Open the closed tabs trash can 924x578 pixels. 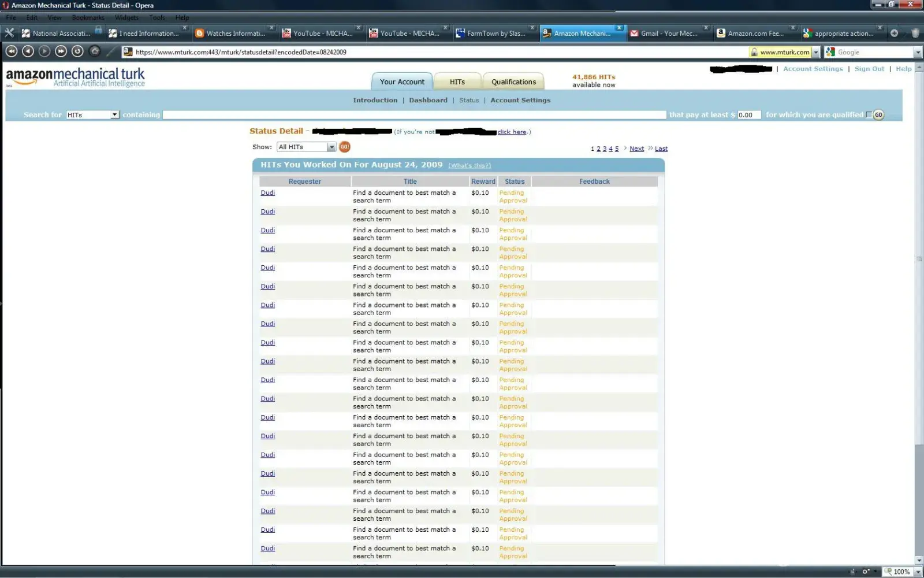pyautogui.click(x=915, y=33)
